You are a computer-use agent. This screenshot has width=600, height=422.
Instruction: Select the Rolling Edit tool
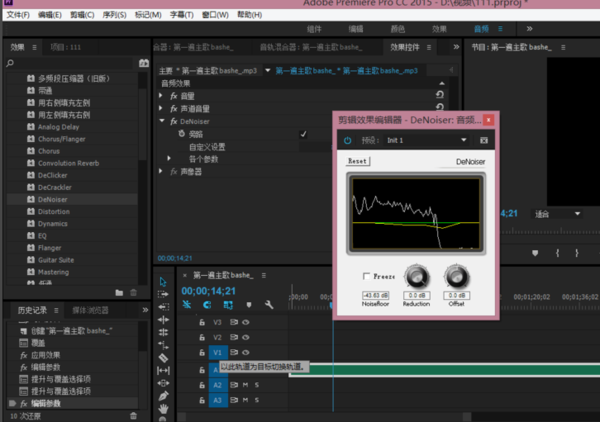pyautogui.click(x=163, y=319)
